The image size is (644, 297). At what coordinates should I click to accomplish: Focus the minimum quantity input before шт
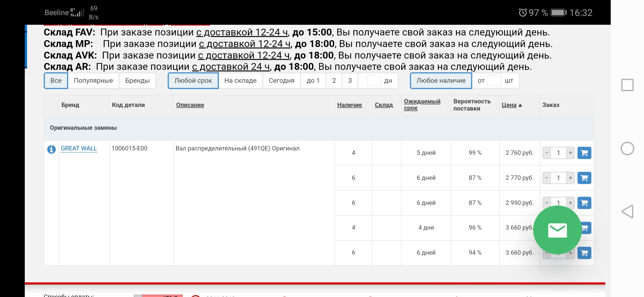[x=495, y=81]
